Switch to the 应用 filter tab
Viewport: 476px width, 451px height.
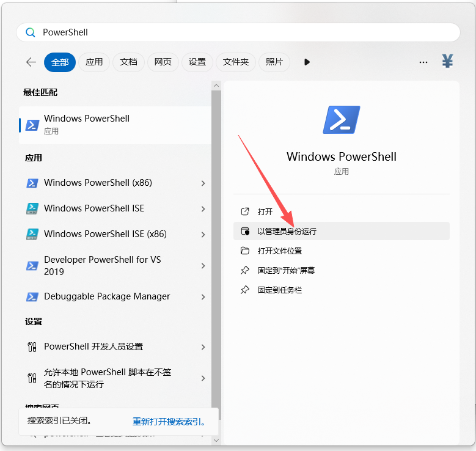[x=94, y=62]
